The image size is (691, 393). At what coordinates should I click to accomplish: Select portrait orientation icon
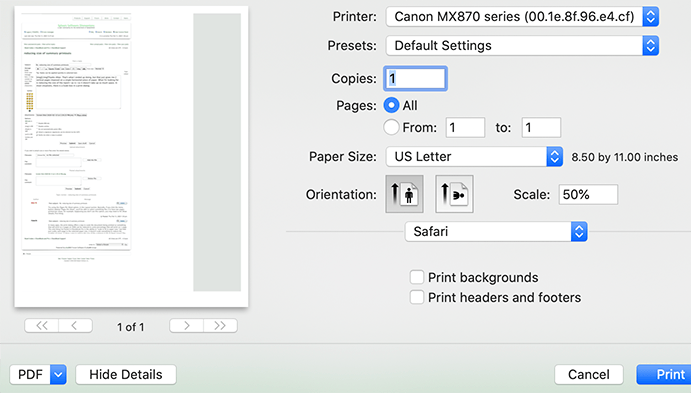[x=404, y=194]
